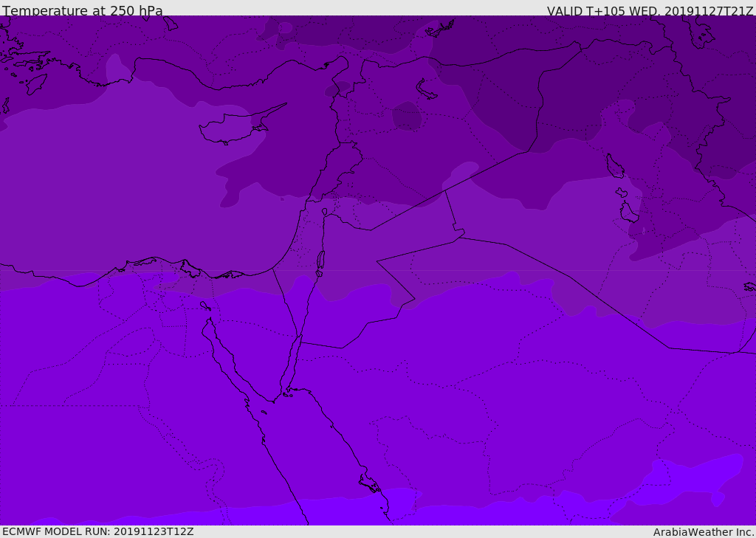
Task: Open the ArabiaWeather Inc. credit text
Action: (704, 532)
